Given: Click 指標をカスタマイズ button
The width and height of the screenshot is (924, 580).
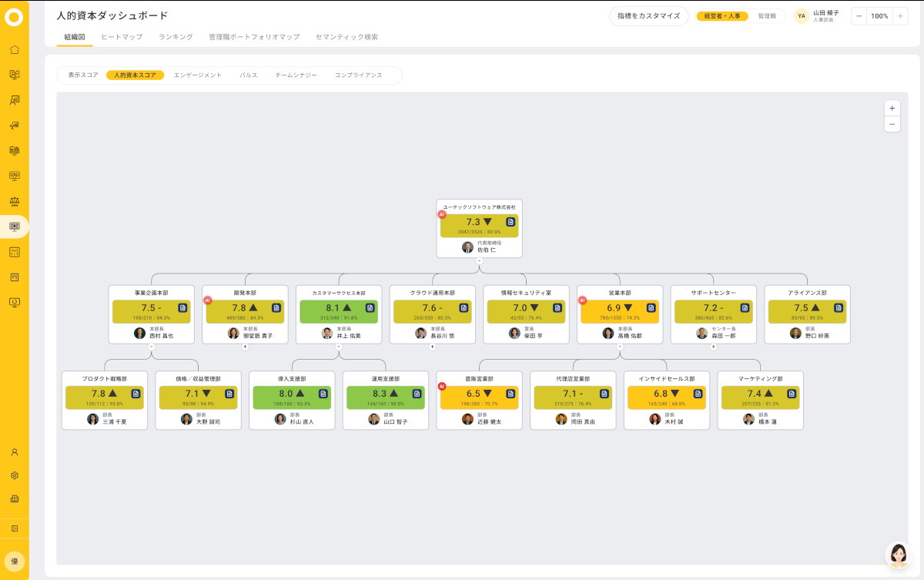Looking at the screenshot, I should 649,15.
